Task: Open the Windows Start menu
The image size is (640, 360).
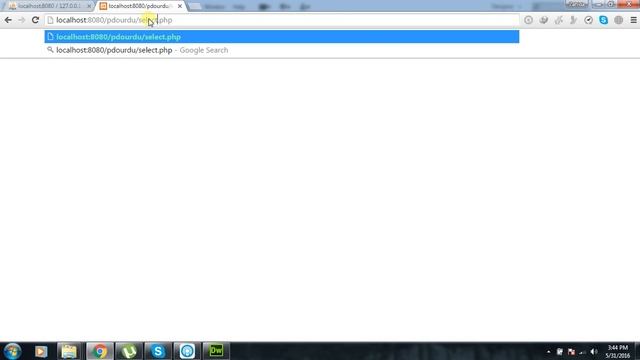Action: (x=12, y=351)
